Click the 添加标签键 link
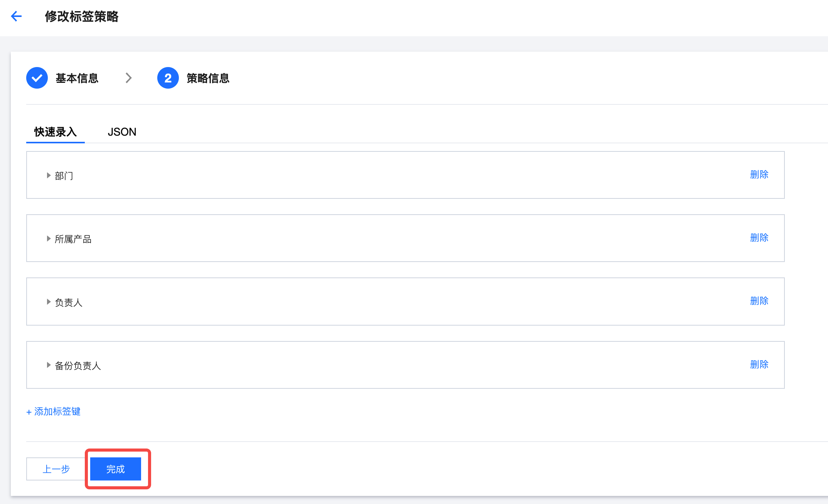This screenshot has width=828, height=504. pos(54,412)
